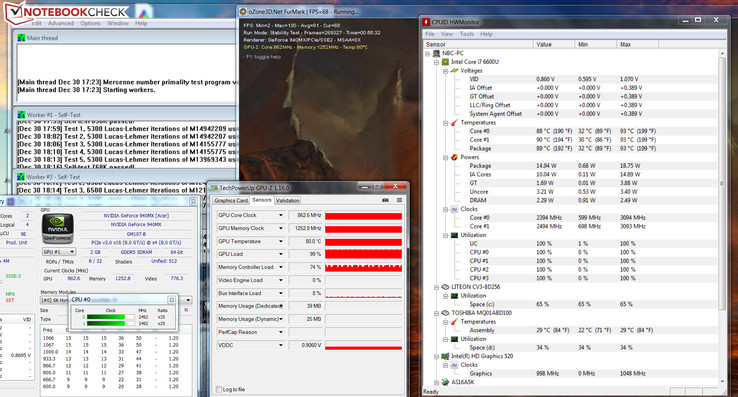Viewport: 738px width, 397px height.
Task: Open the GPU Temperature sensor dropdown
Action: coord(281,241)
